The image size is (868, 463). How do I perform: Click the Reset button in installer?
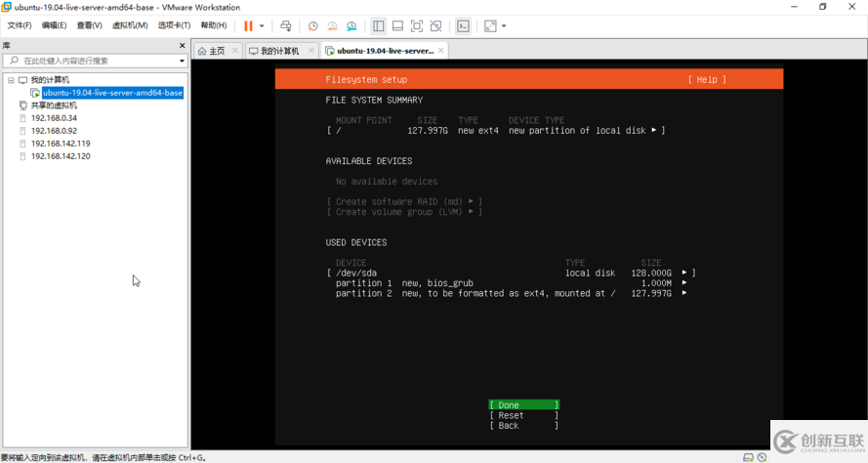(523, 415)
